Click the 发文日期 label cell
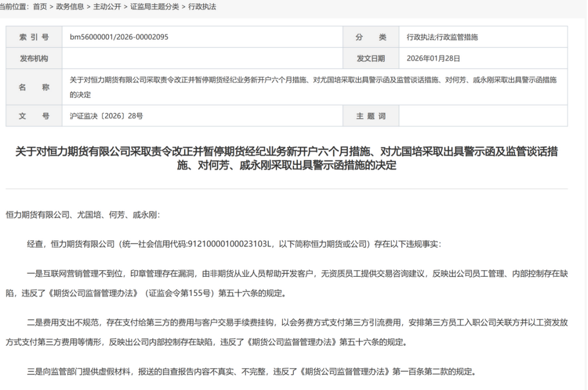Image resolution: width=588 pixels, height=390 pixels. tap(370, 59)
